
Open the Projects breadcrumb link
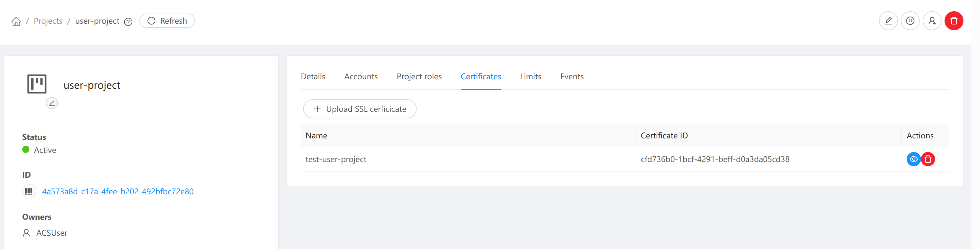click(x=48, y=21)
